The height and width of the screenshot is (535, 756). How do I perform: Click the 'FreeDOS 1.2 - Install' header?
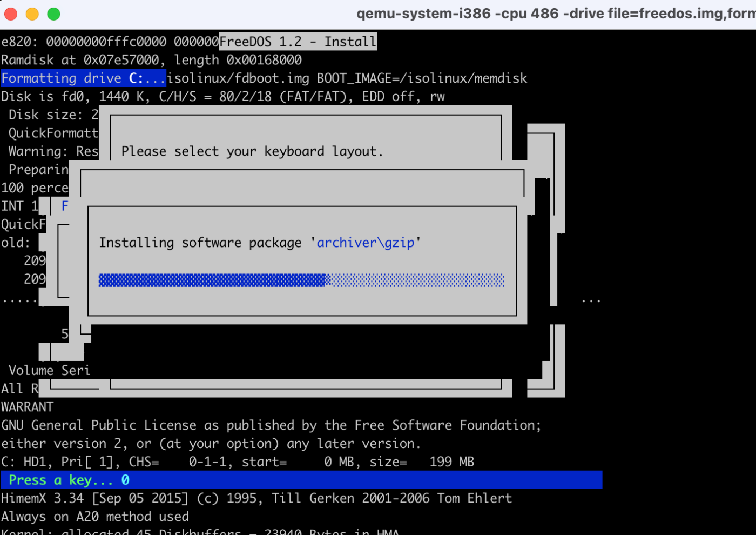coord(298,42)
